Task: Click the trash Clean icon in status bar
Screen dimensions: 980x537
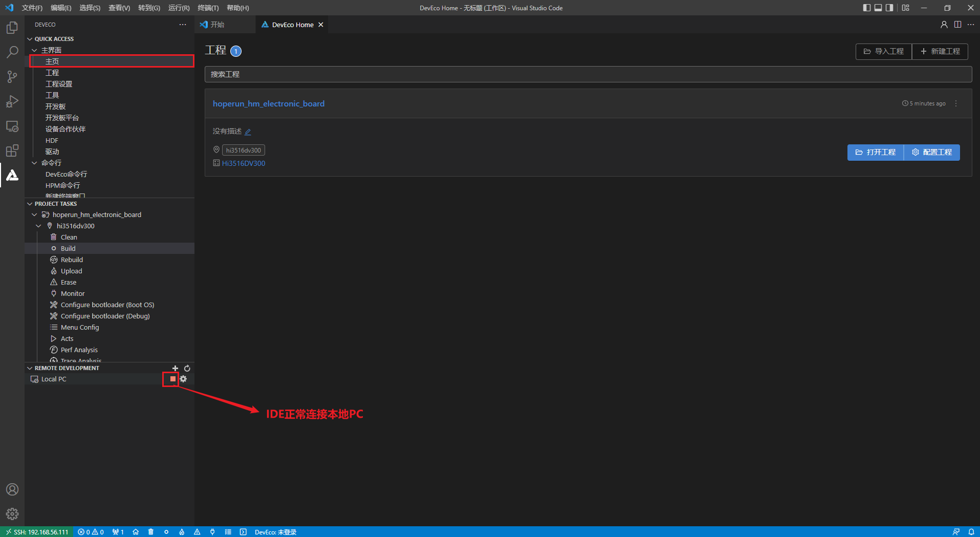Action: tap(151, 532)
